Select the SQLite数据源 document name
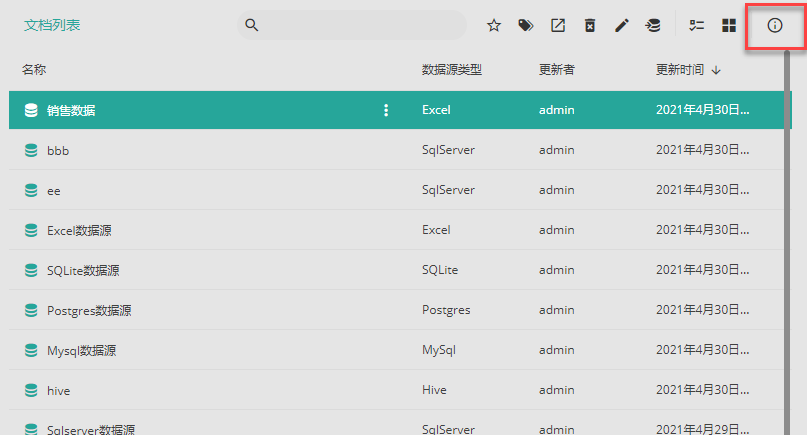This screenshot has width=807, height=435. [83, 270]
